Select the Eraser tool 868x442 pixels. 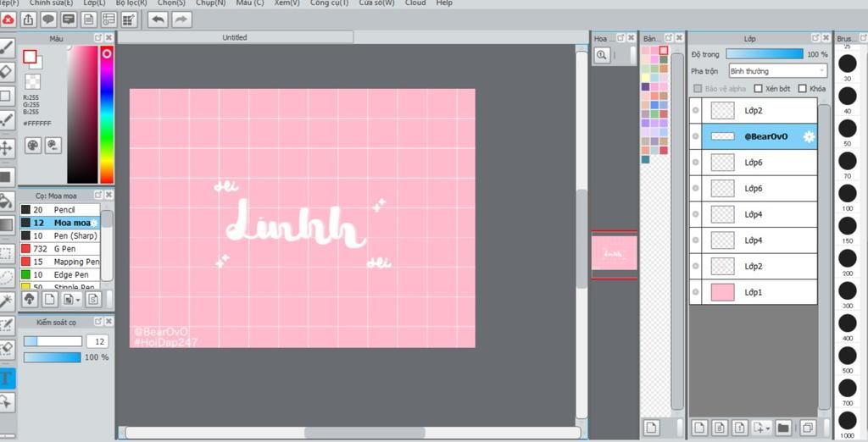coord(6,72)
